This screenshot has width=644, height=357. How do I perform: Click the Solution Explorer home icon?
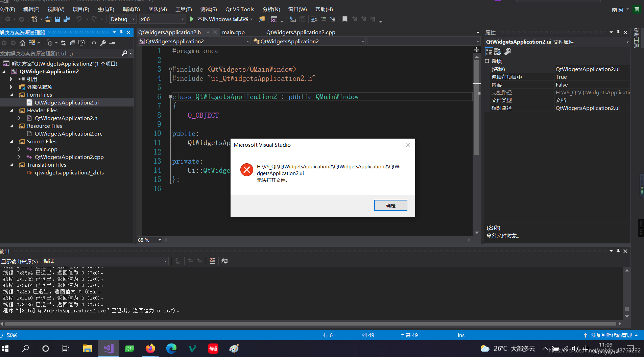[22, 43]
